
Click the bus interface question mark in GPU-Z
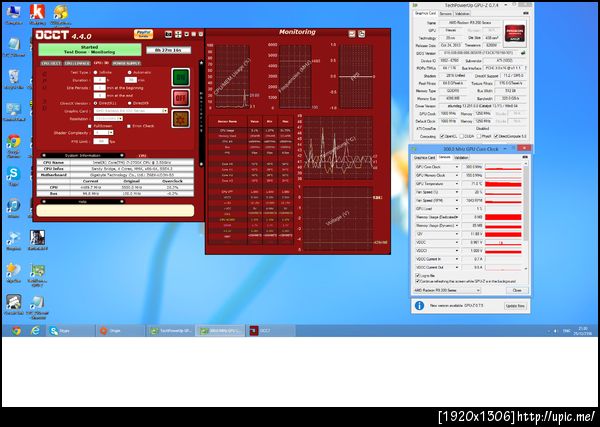point(526,68)
